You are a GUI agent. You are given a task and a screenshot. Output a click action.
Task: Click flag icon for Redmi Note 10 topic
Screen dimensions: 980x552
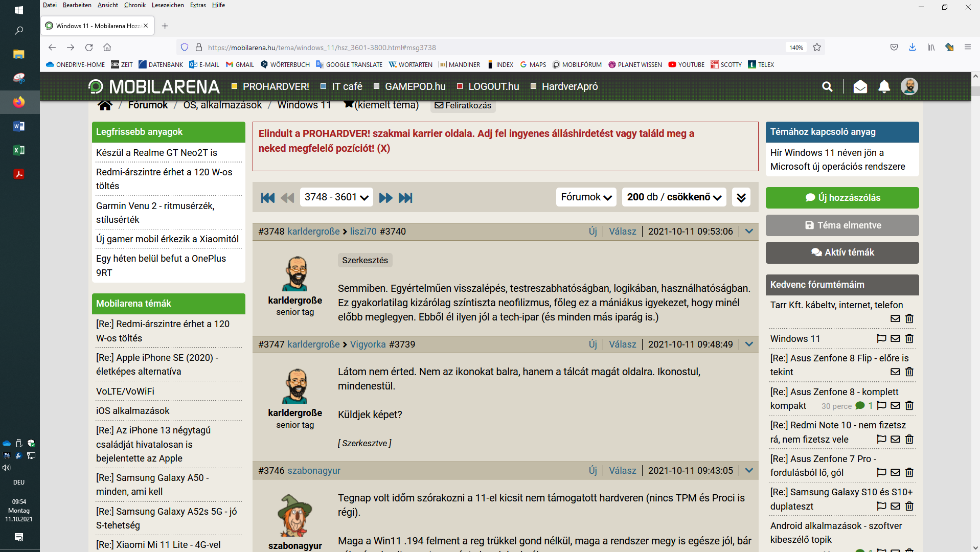[881, 439]
